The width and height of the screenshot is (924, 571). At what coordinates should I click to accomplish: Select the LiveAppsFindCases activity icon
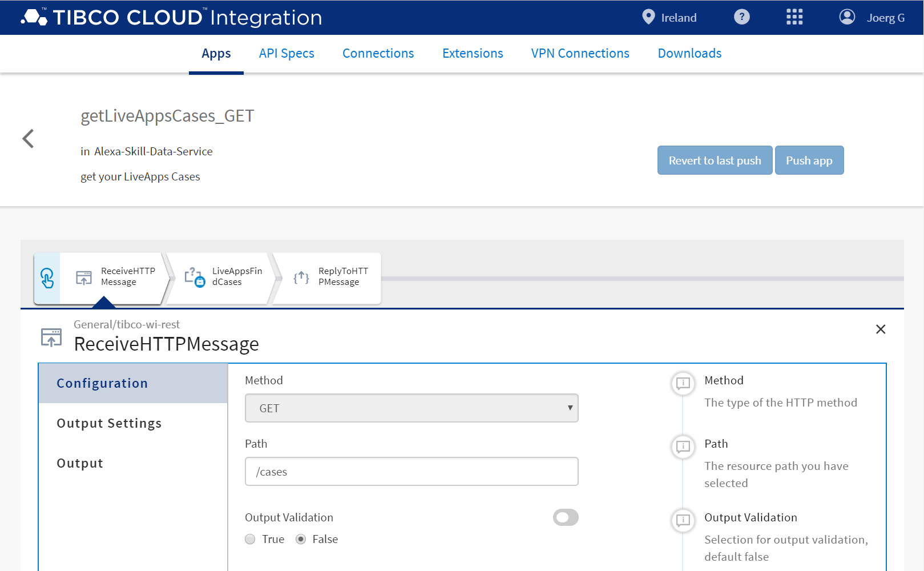point(195,278)
